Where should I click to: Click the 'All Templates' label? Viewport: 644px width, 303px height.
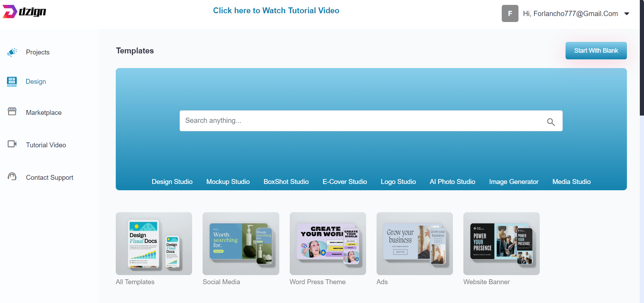coord(135,282)
